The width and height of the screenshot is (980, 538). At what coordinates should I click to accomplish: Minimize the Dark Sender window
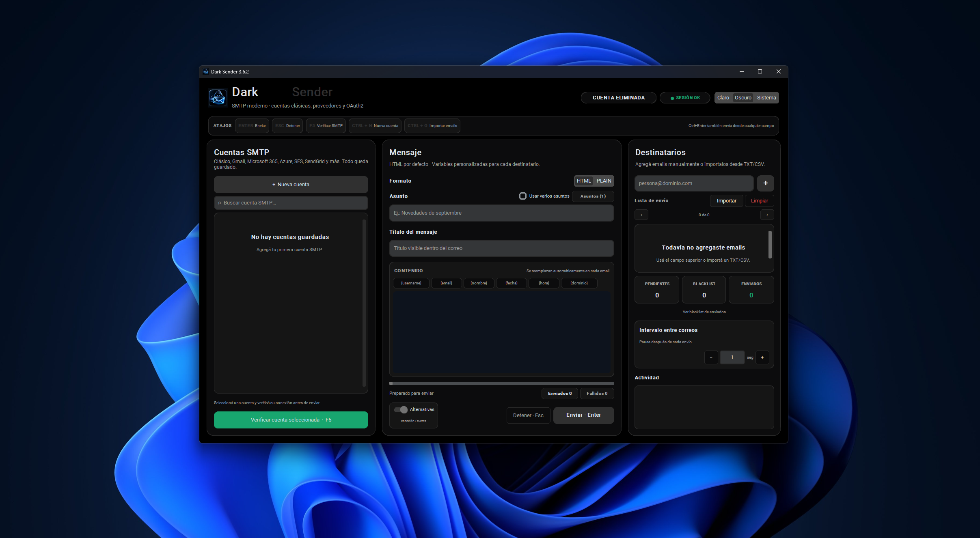pyautogui.click(x=741, y=72)
